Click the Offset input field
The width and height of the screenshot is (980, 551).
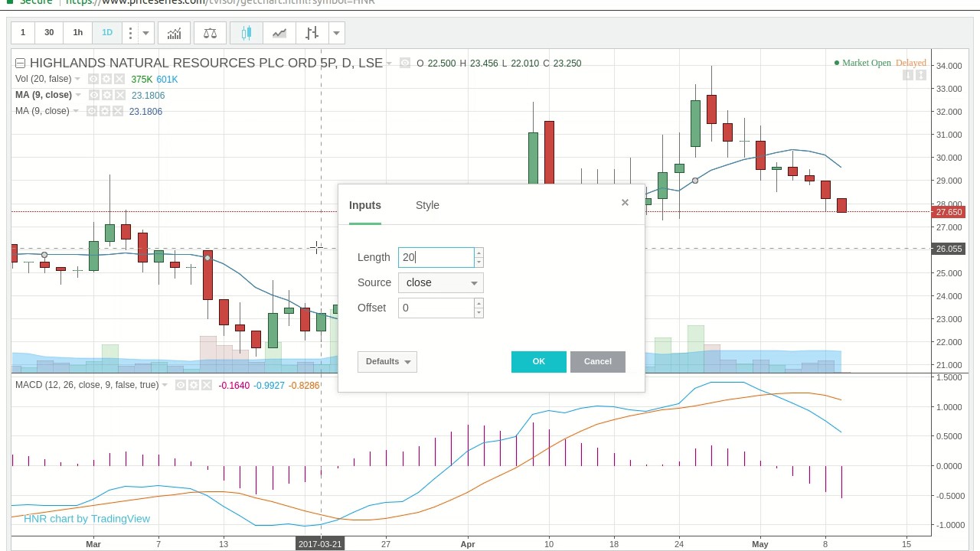[x=436, y=308]
